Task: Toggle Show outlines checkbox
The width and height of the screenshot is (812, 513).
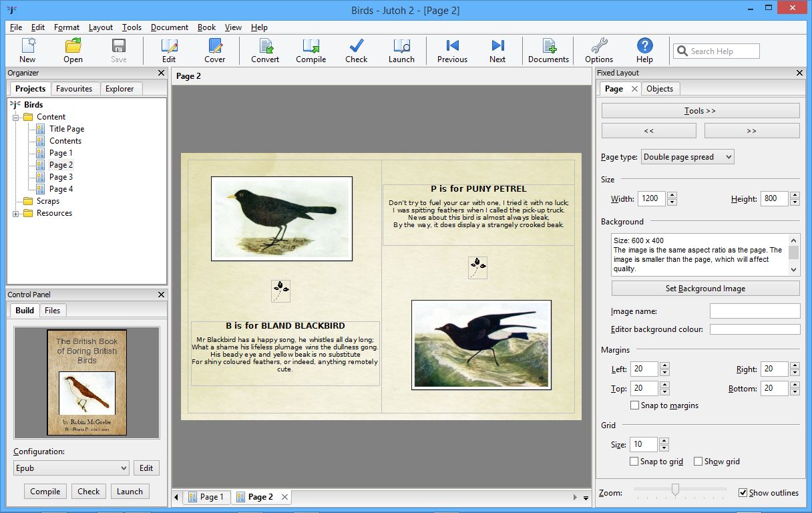Action: (x=743, y=493)
